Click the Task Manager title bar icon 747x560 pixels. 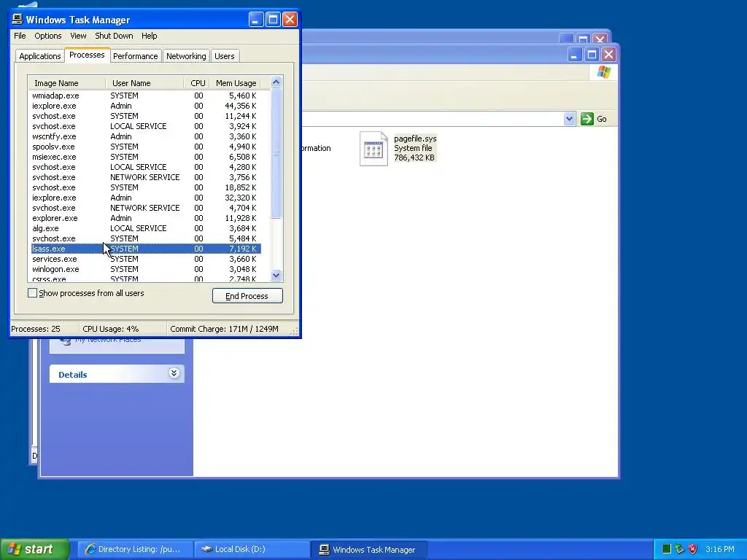tap(18, 19)
